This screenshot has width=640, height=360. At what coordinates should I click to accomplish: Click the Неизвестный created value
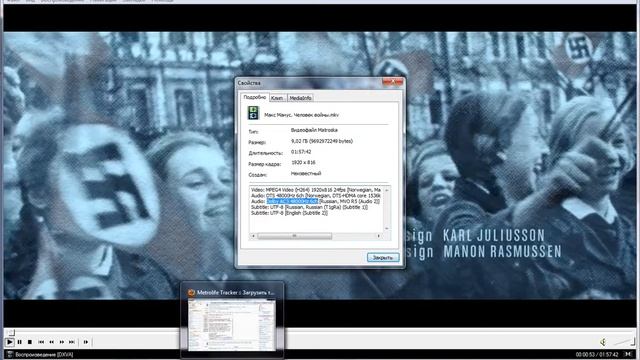point(306,173)
